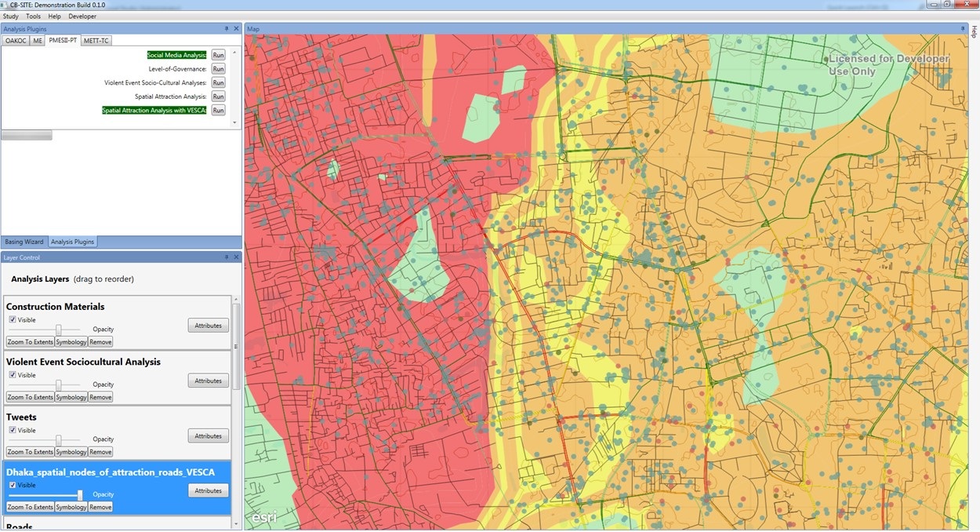Expand the collapsed Help side panel
Screen dimensions: 980x532
pos(975,32)
